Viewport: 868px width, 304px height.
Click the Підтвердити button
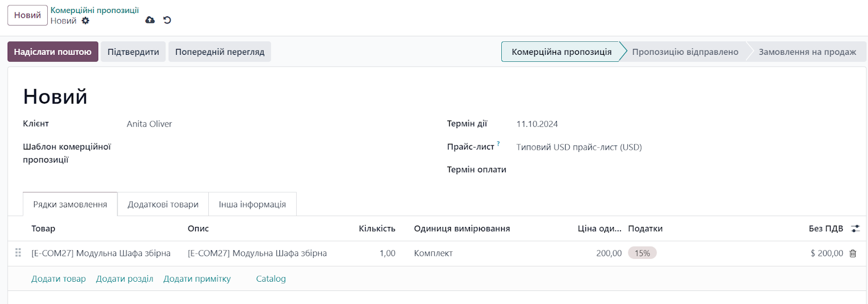click(133, 52)
